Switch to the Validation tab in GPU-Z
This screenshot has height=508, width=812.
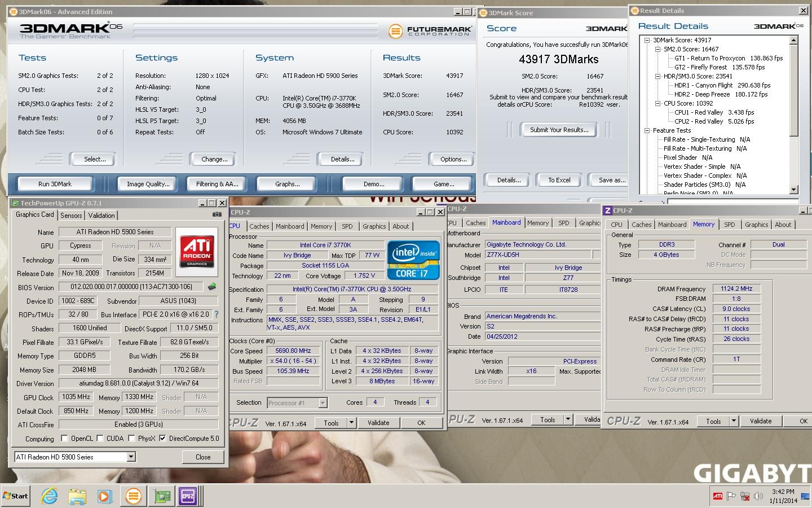(101, 215)
